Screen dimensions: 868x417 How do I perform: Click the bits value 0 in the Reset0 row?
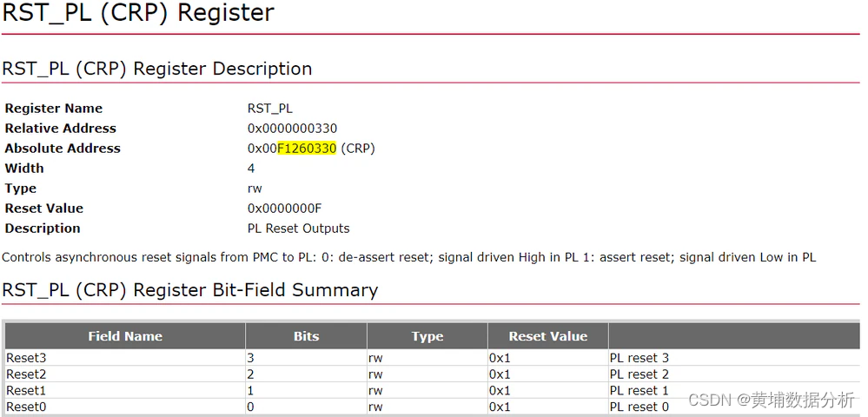tap(250, 407)
